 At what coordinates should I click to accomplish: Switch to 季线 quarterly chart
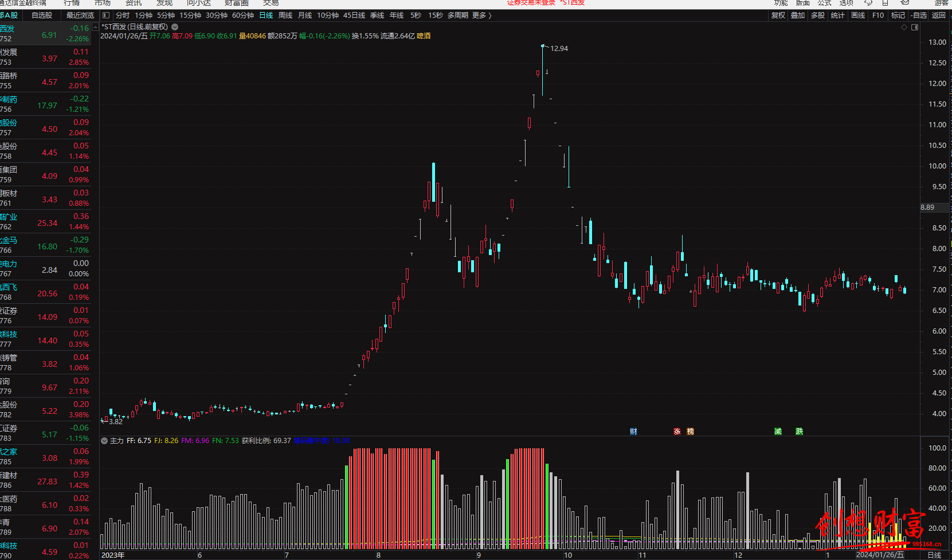pos(377,15)
